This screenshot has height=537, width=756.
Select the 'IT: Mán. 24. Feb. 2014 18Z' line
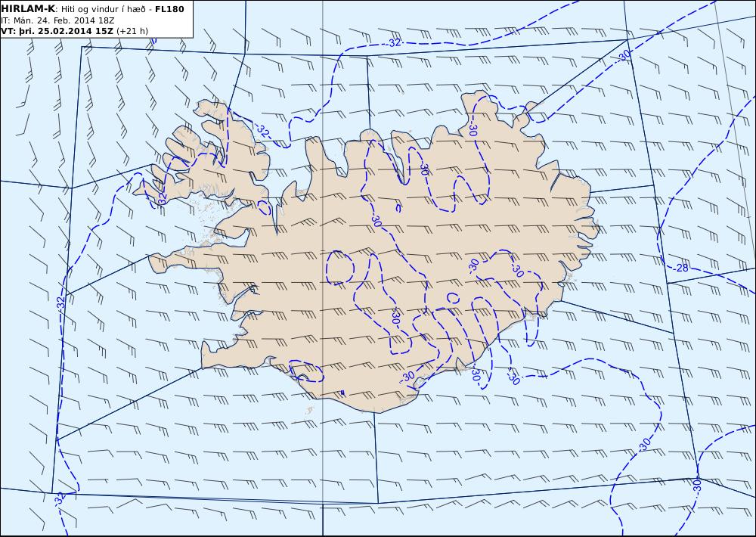click(57, 20)
